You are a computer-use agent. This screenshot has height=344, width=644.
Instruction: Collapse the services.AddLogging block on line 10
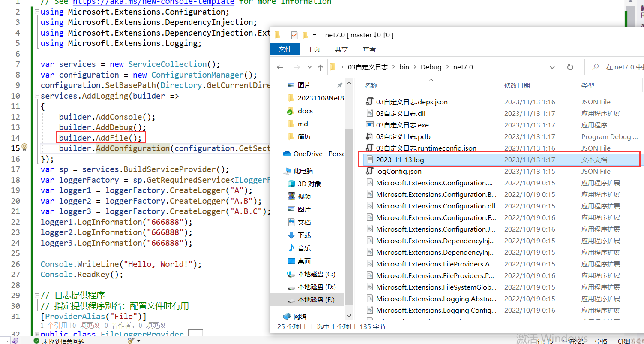coord(37,96)
